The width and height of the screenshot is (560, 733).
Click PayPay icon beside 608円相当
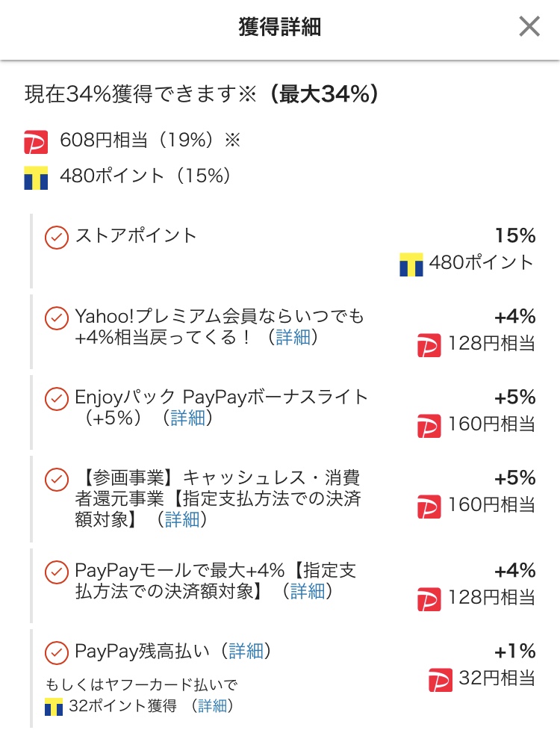pos(36,142)
